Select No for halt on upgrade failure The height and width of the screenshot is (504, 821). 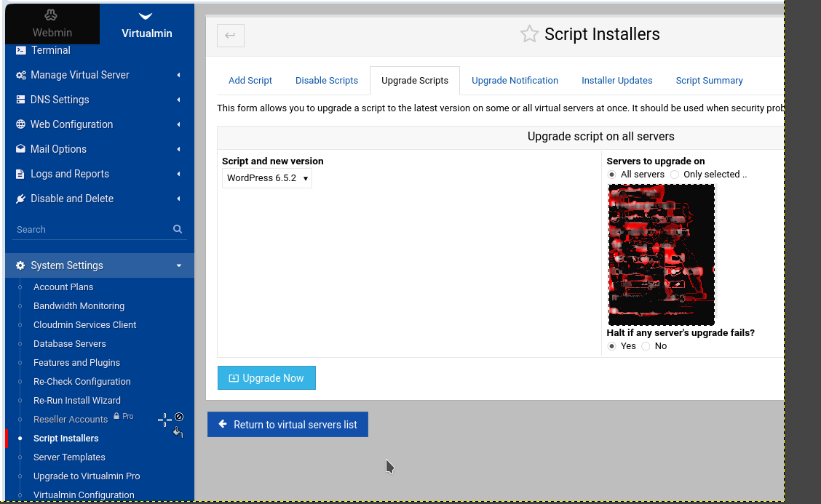(646, 346)
